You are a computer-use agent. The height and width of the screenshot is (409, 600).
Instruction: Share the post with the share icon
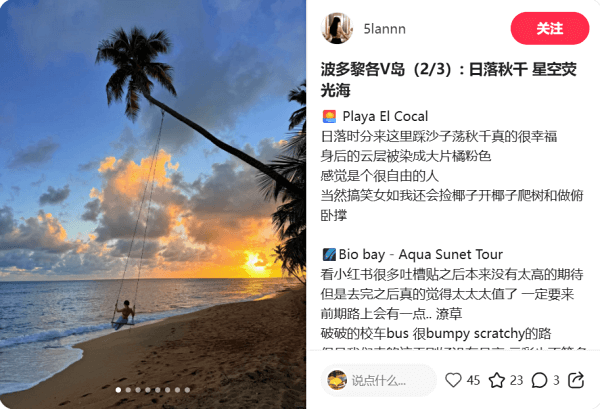[576, 380]
